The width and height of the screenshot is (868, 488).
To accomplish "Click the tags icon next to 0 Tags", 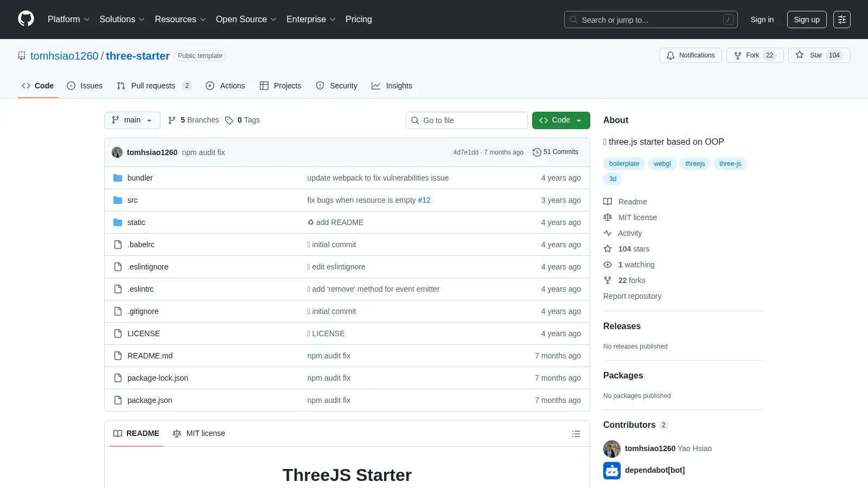I will pos(229,120).
